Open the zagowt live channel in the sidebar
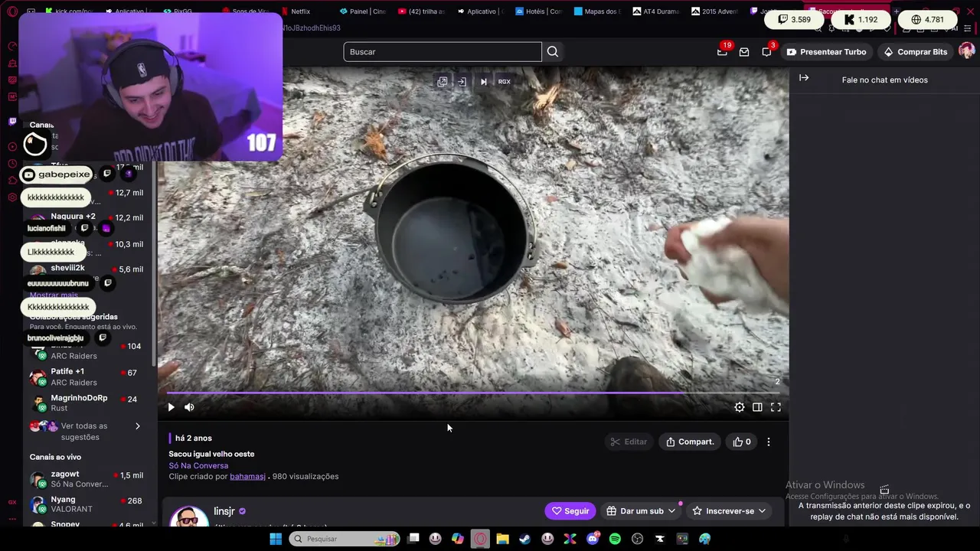 tap(87, 479)
